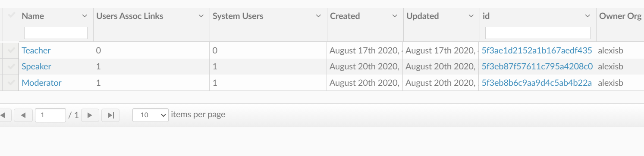Jump to first page arrow
The image size is (644, 156).
(x=4, y=115)
